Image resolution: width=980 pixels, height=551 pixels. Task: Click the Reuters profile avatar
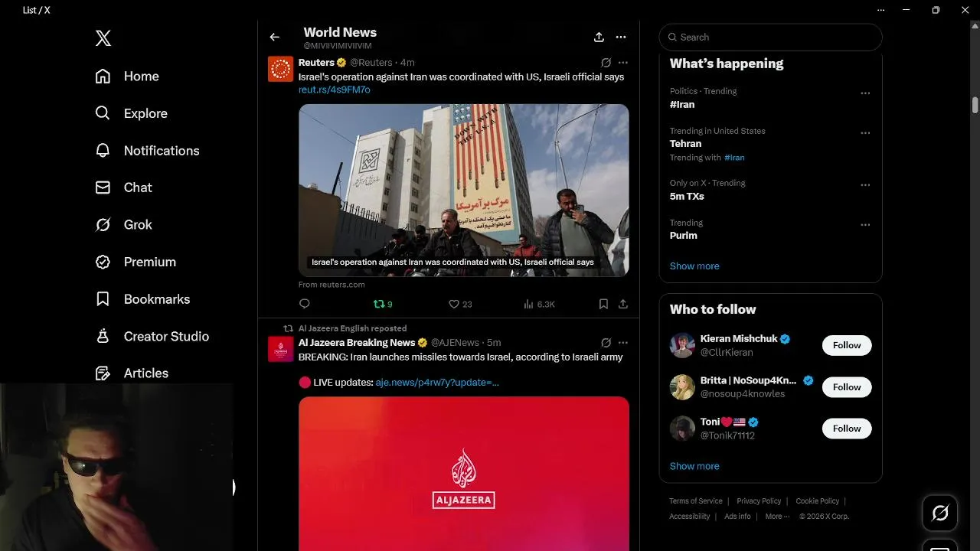280,69
